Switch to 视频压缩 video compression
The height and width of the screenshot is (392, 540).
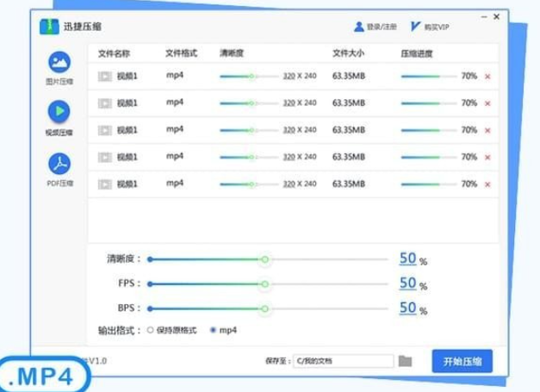(59, 118)
